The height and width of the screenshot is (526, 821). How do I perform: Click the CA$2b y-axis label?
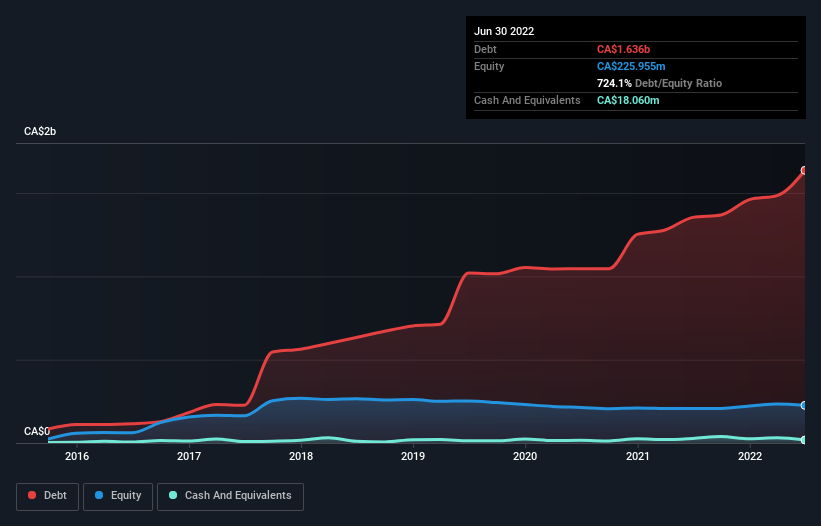point(40,131)
